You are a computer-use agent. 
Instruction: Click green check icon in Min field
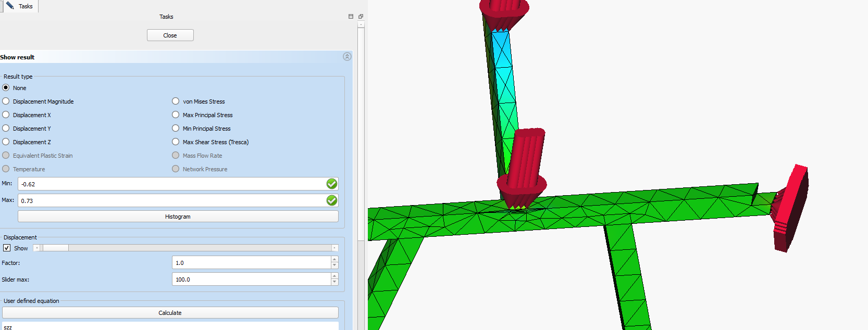(332, 184)
